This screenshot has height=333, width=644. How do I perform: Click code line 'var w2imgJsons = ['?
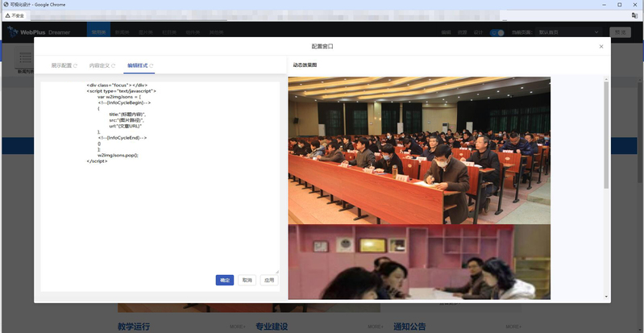click(x=119, y=97)
